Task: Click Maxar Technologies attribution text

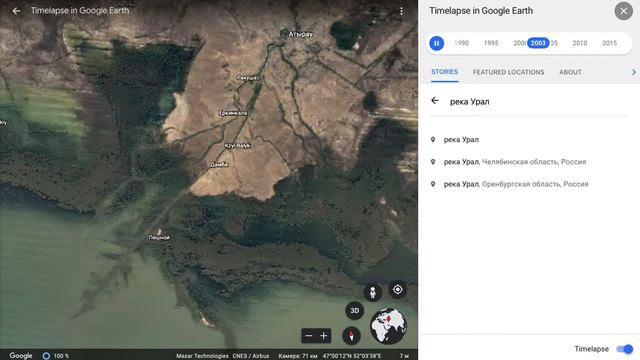Action: tap(202, 356)
